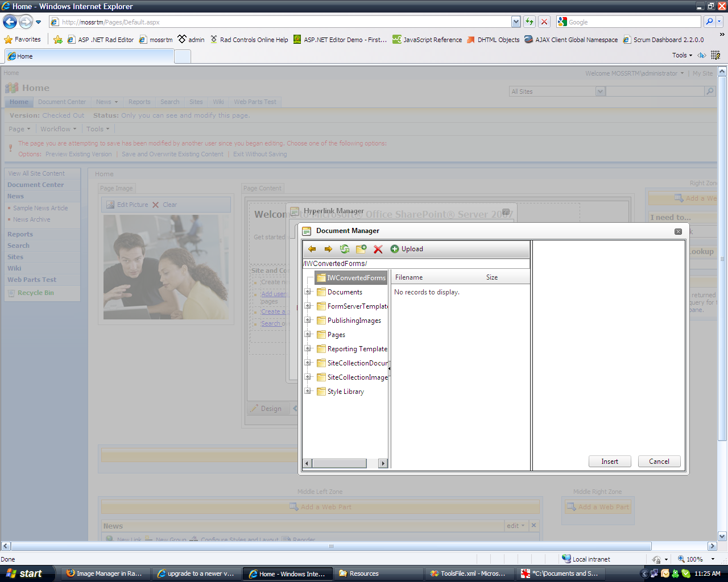Open the admin favorite link
The width and height of the screenshot is (728, 582).
point(191,40)
